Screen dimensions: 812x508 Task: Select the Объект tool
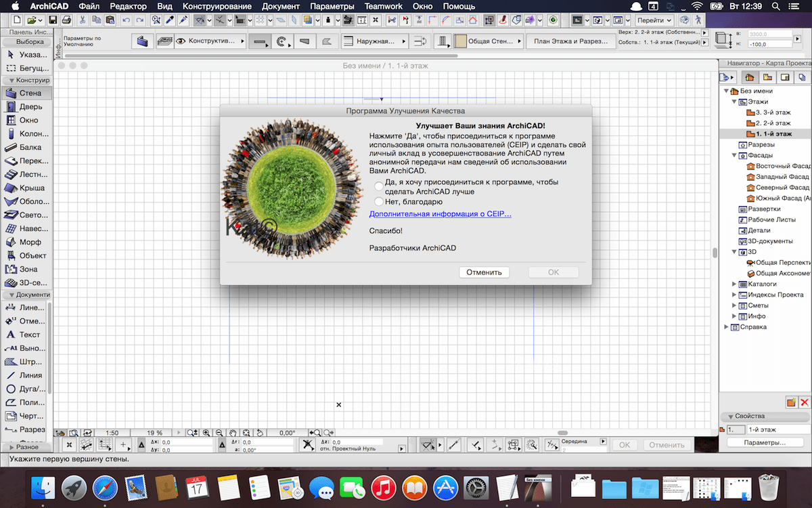[26, 255]
